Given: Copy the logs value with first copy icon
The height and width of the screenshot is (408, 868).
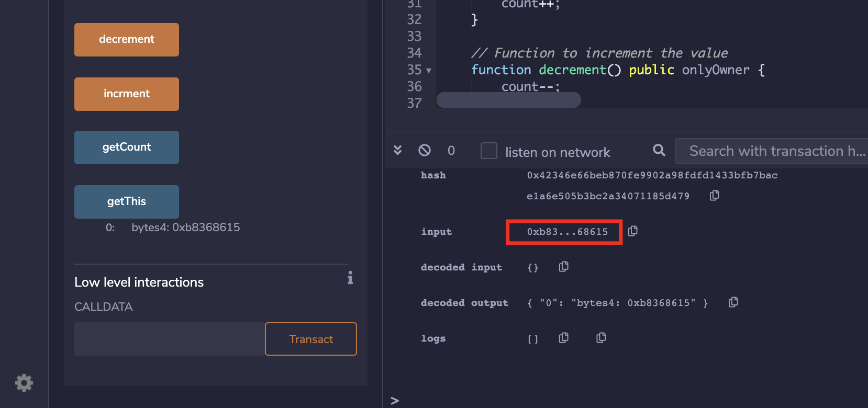Looking at the screenshot, I should [x=563, y=337].
